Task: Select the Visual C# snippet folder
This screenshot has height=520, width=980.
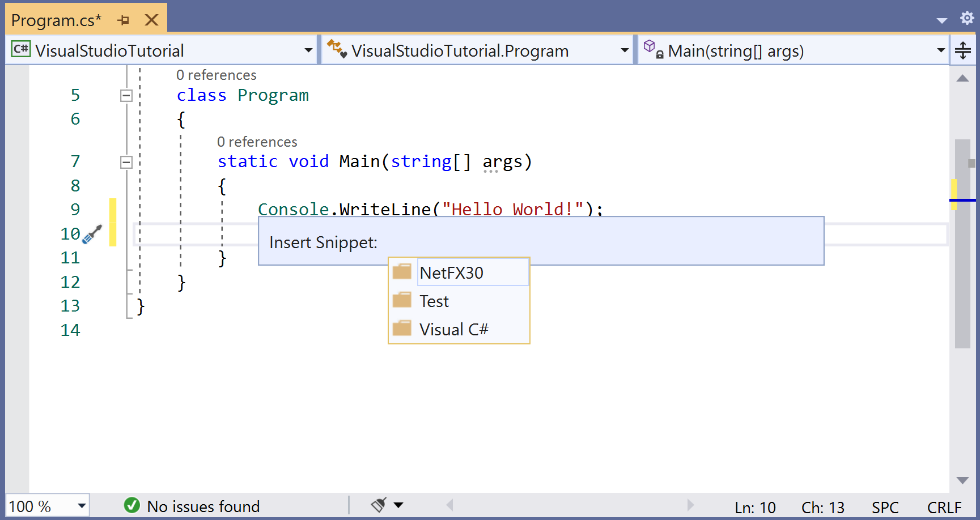Action: [x=459, y=329]
